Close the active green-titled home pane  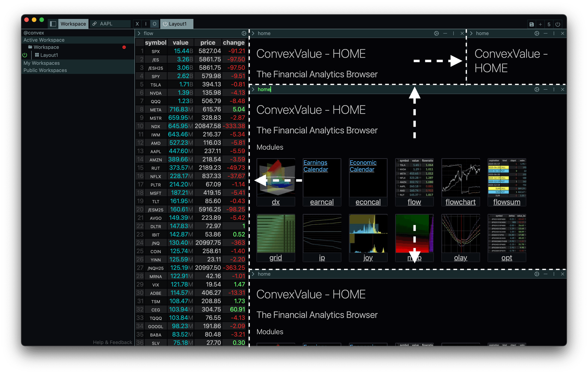point(562,89)
